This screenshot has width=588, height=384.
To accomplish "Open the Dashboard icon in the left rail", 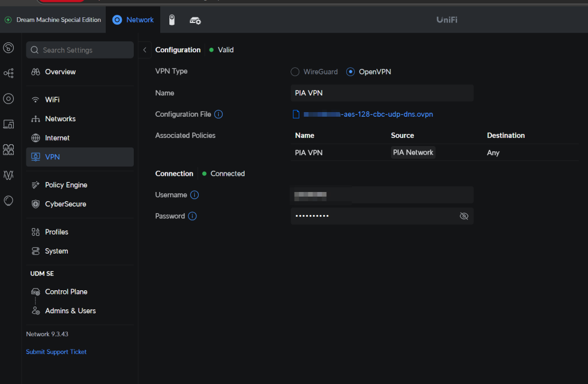I will 9,48.
